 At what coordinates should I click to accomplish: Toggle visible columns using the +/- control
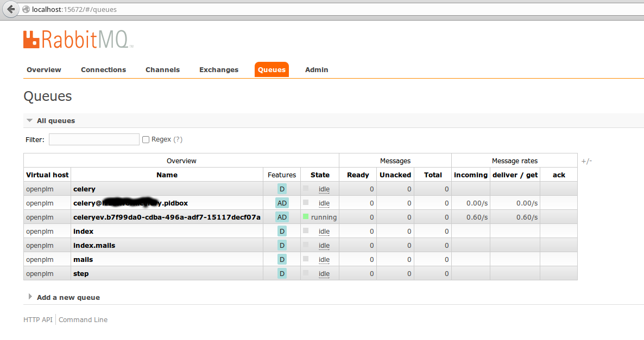(586, 161)
